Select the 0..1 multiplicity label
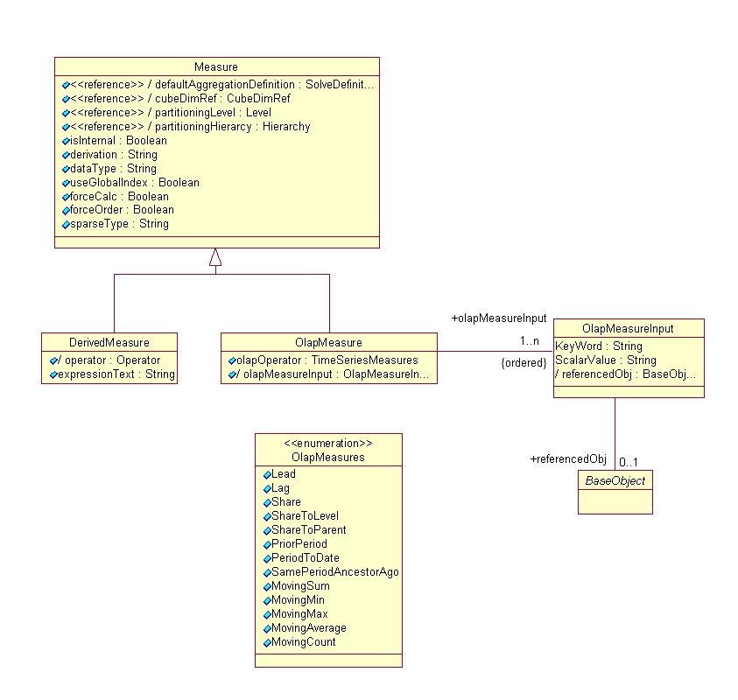738x700 pixels. (629, 462)
